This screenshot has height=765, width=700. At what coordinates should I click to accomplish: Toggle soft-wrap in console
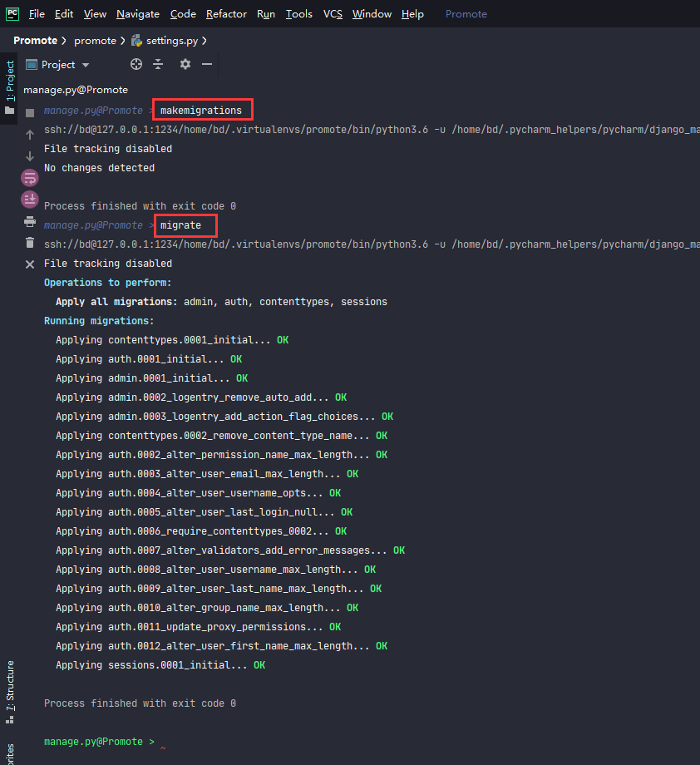(30, 178)
